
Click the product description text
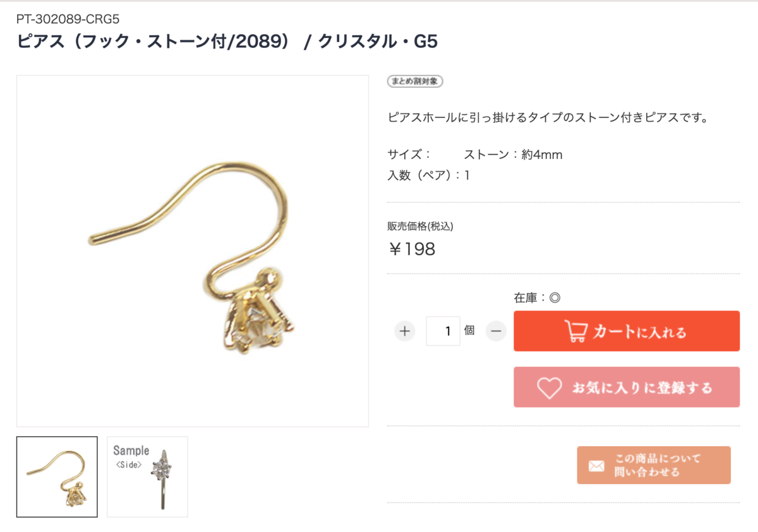(x=547, y=117)
